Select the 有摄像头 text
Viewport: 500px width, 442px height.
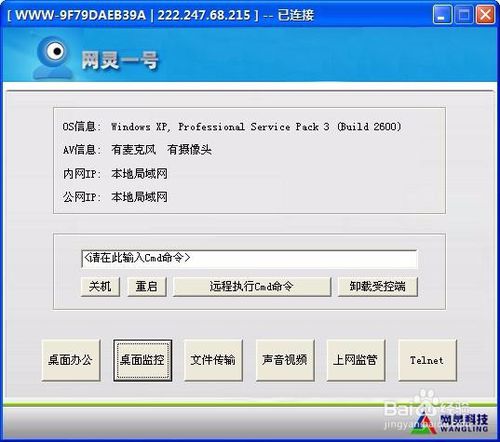[189, 150]
